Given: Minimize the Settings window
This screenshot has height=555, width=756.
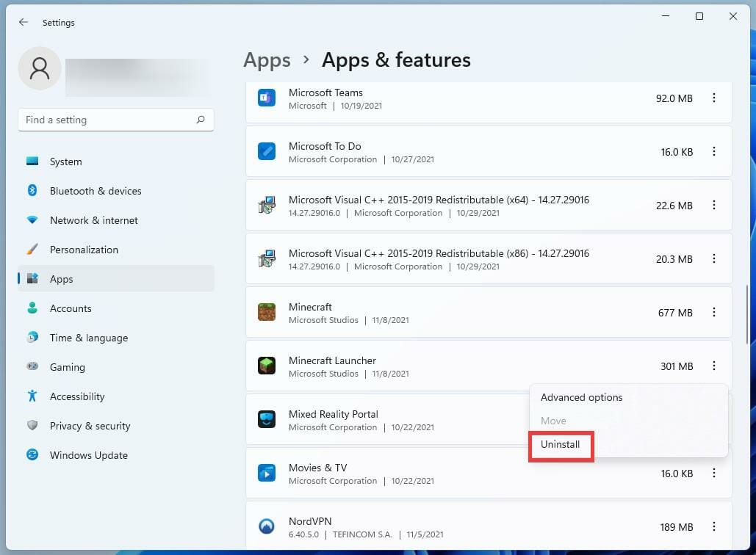Looking at the screenshot, I should click(666, 16).
